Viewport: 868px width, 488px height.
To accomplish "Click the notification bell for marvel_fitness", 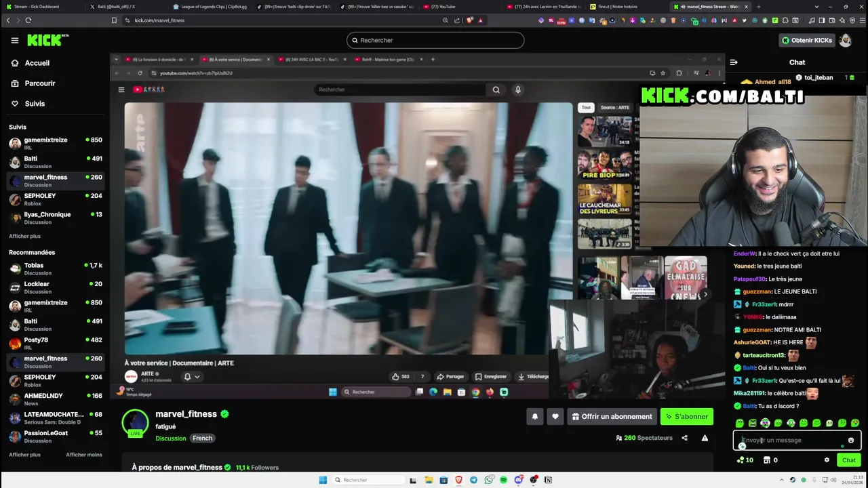I will click(x=534, y=416).
